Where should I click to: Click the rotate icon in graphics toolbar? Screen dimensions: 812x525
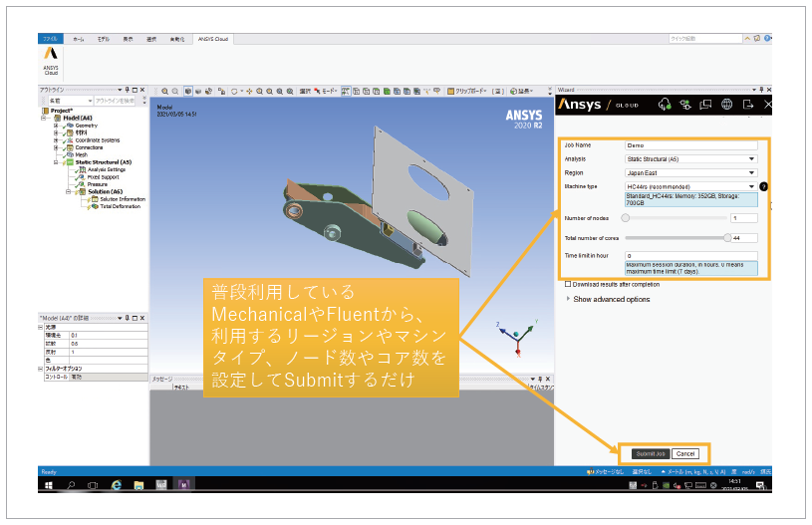pyautogui.click(x=234, y=91)
